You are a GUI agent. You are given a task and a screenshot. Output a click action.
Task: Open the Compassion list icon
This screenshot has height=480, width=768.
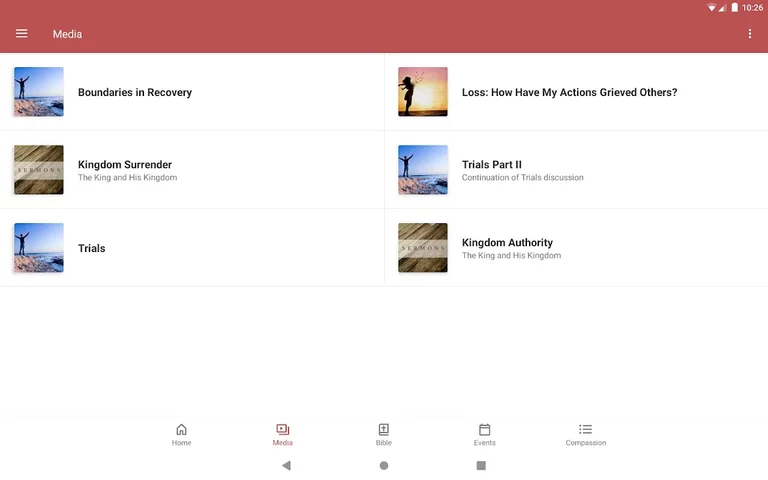(x=585, y=429)
